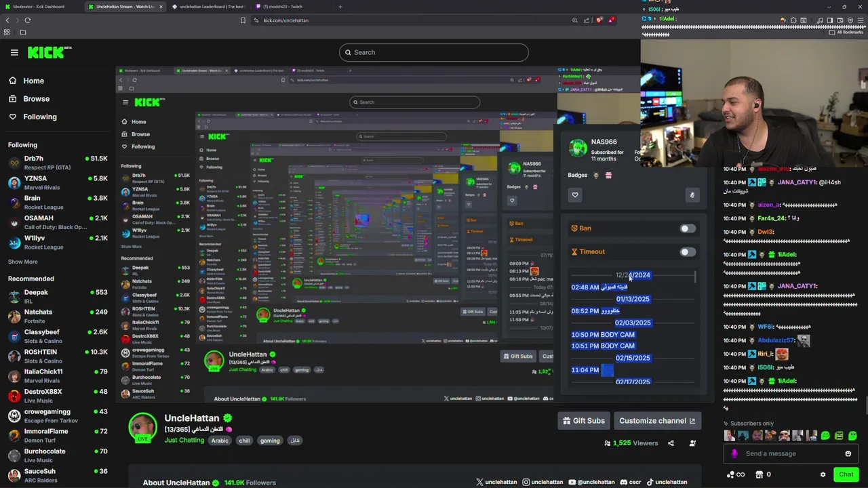Click Customize channel button

pyautogui.click(x=657, y=421)
